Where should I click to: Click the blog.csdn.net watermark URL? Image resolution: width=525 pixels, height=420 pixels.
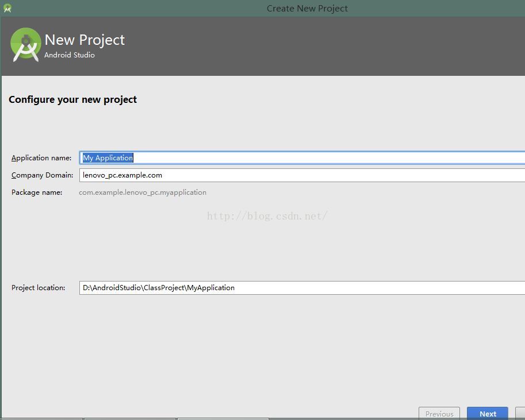(267, 216)
